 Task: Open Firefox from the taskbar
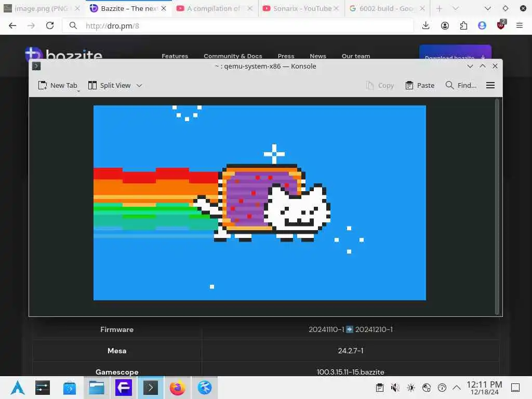tap(178, 388)
